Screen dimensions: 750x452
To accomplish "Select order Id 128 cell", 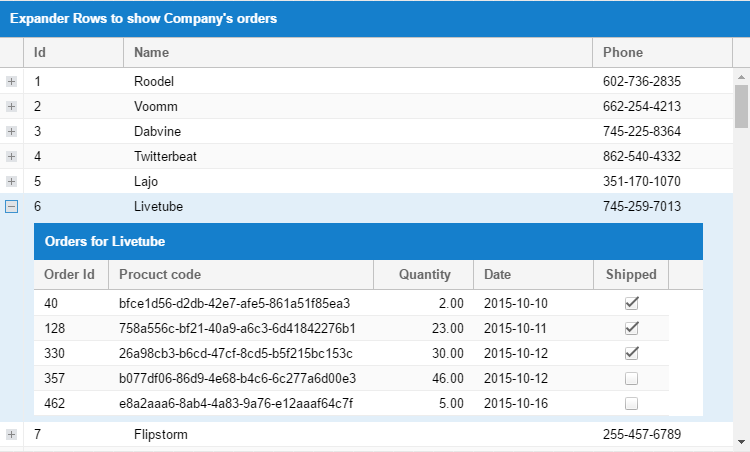I will 71,328.
